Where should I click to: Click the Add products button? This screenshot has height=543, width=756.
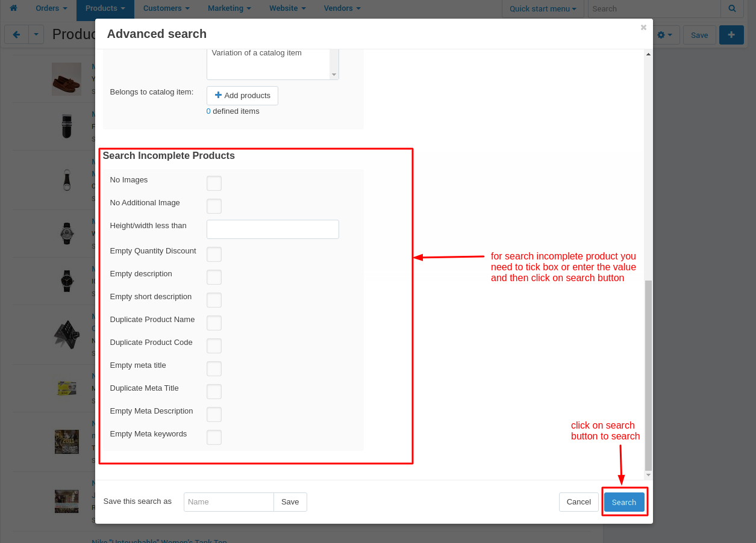(242, 96)
